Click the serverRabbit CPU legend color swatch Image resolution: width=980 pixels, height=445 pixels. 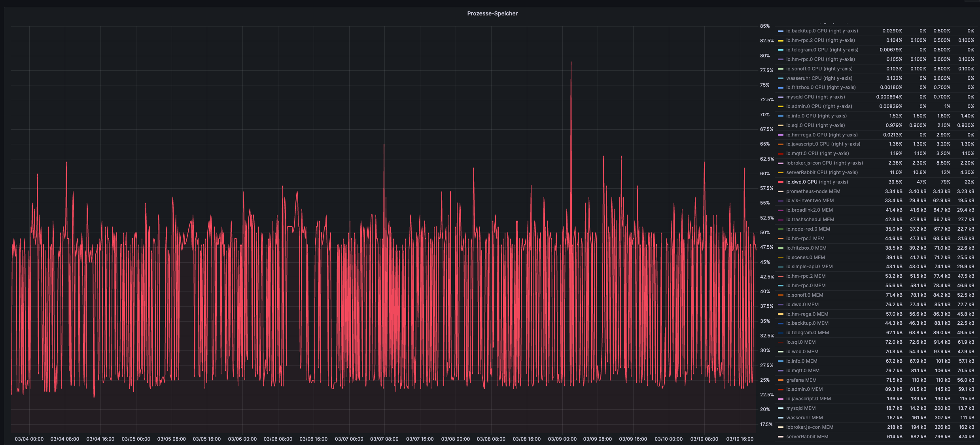click(780, 172)
